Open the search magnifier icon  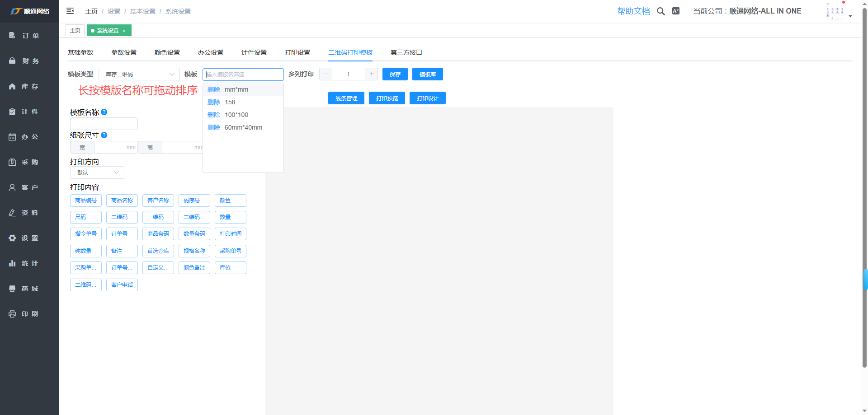(x=660, y=11)
